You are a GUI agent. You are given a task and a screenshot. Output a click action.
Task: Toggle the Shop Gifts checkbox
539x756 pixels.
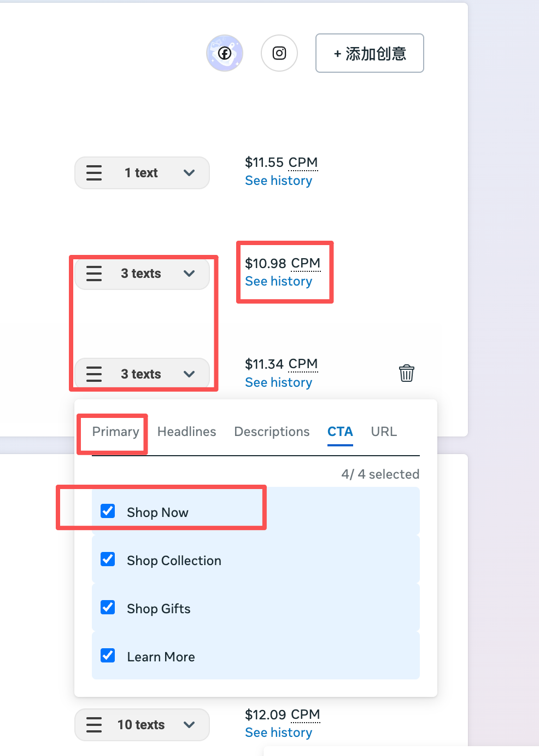[108, 607]
